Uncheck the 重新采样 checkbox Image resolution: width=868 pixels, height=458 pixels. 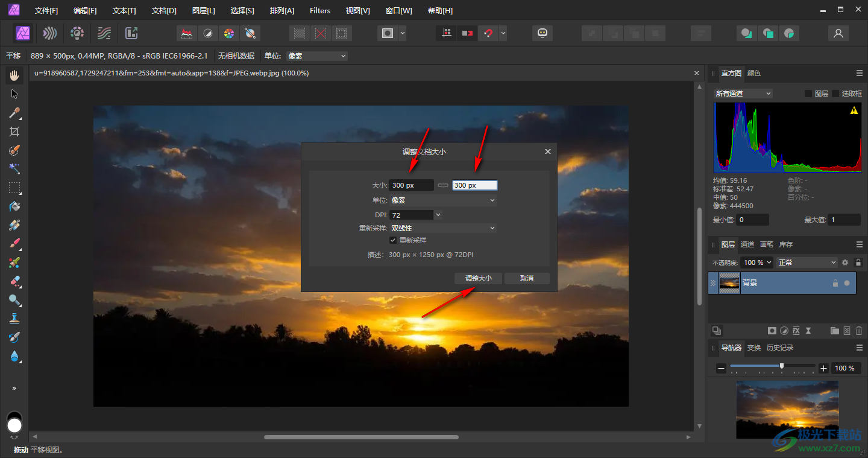[393, 240]
